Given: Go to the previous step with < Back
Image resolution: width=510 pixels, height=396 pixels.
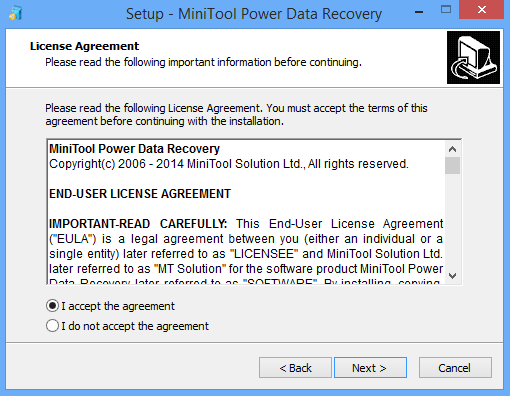Looking at the screenshot, I should click(x=295, y=368).
